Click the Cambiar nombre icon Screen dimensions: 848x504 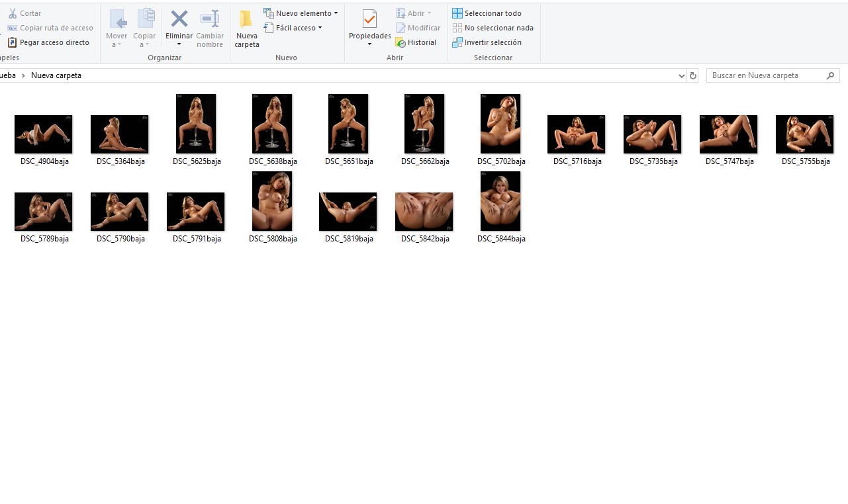210,19
